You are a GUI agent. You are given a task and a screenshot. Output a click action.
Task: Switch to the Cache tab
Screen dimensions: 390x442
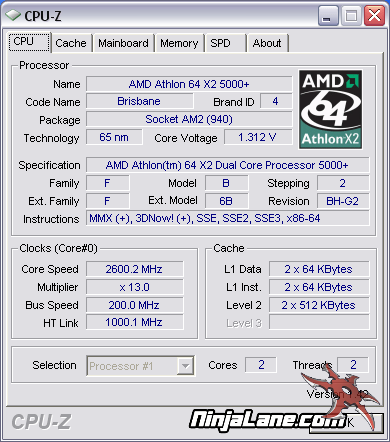71,43
